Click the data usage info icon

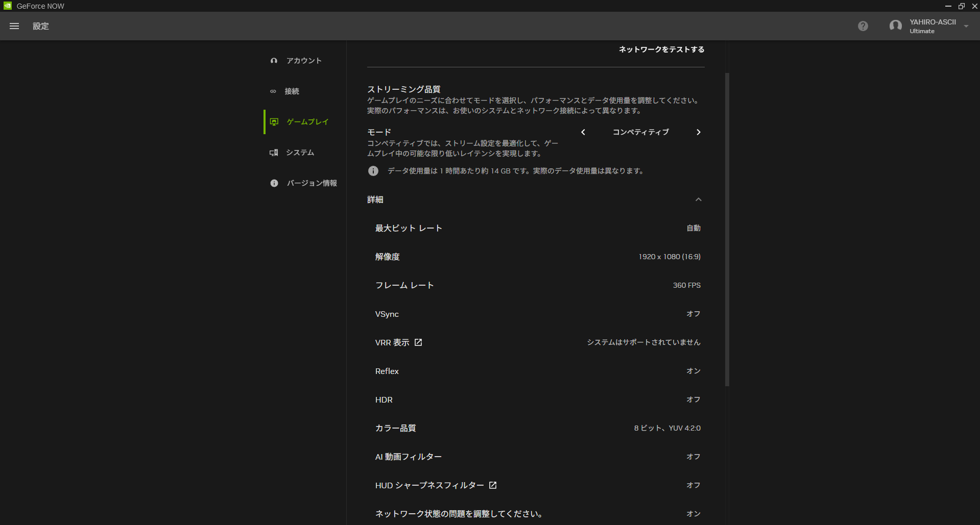click(373, 171)
